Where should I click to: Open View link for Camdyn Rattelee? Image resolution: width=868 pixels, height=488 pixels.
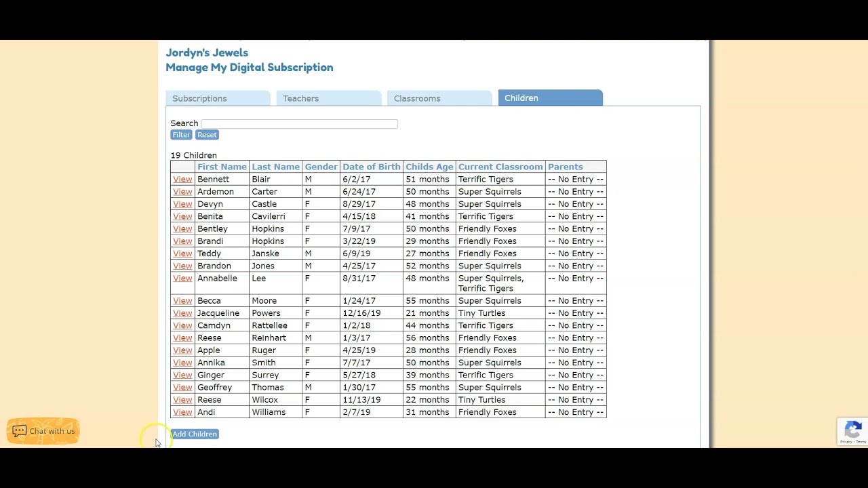click(x=182, y=325)
